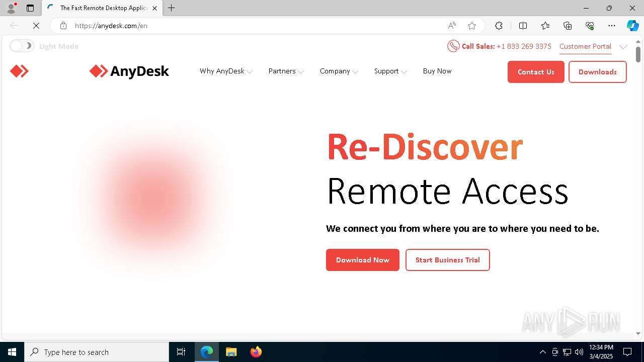The width and height of the screenshot is (644, 362).
Task: Open the Buy Now page
Action: [x=437, y=71]
